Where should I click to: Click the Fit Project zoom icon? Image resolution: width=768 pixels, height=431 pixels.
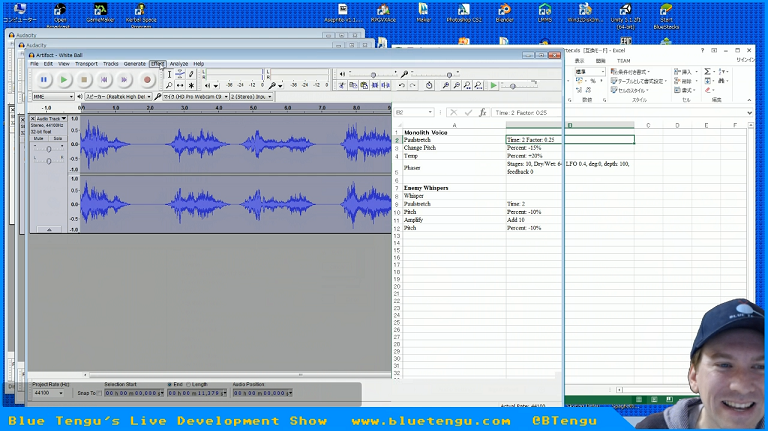click(479, 85)
